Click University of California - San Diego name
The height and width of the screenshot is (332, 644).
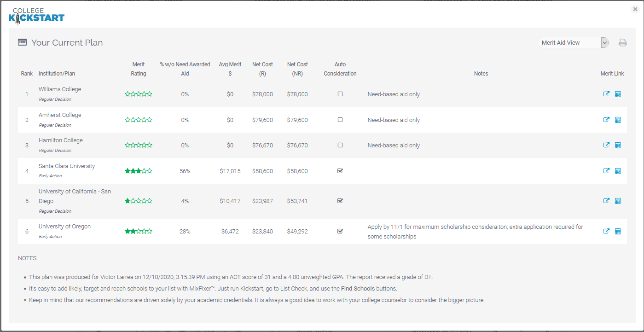pos(75,196)
